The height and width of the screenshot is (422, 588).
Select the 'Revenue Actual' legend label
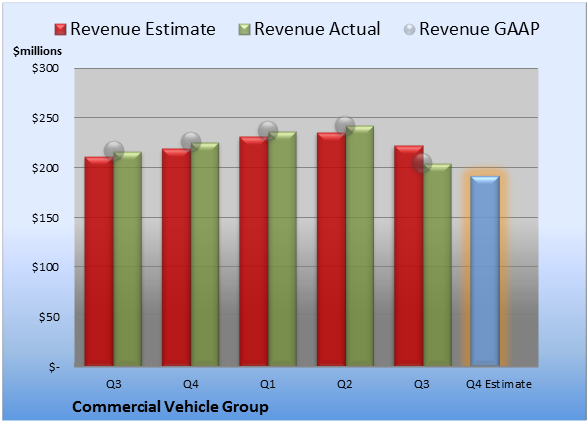[x=317, y=29]
